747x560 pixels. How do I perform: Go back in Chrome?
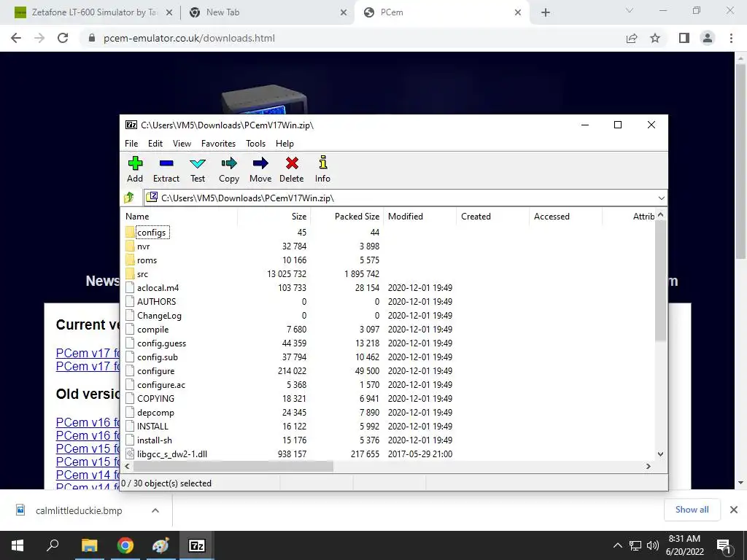[x=16, y=38]
